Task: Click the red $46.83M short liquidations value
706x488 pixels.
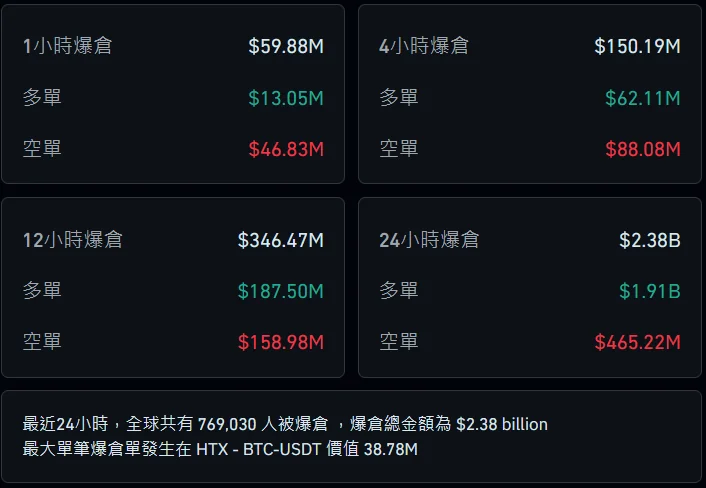Action: [x=286, y=149]
